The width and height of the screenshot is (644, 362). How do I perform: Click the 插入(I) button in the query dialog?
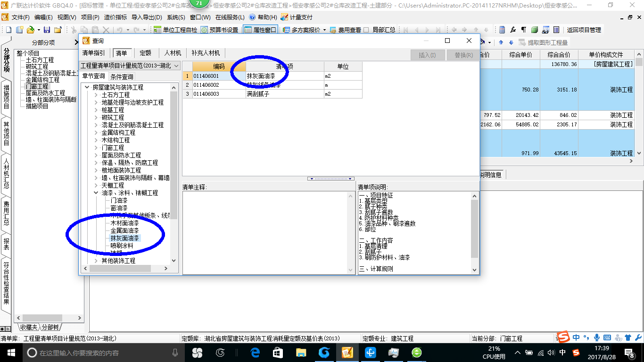coord(427,55)
